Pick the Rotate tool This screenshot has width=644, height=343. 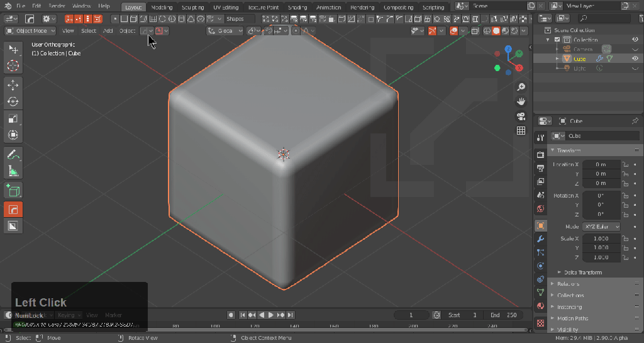[x=13, y=101]
